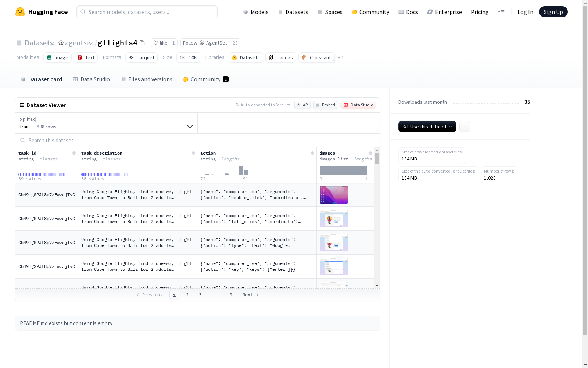Select the pandas library tag

click(281, 57)
